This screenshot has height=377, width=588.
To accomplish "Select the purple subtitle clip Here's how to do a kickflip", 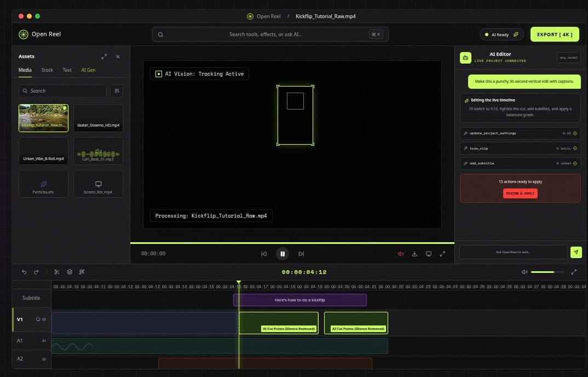I will pos(299,300).
